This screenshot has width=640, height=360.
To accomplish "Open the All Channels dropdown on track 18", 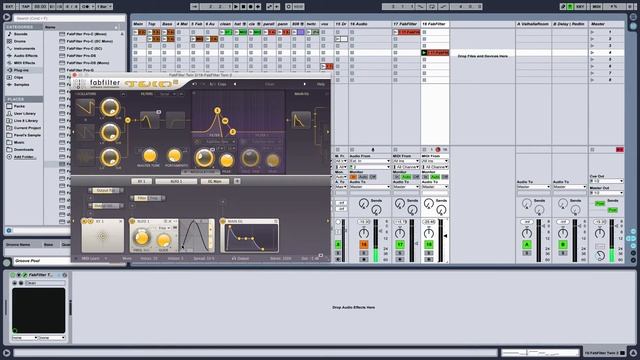I will tap(435, 167).
